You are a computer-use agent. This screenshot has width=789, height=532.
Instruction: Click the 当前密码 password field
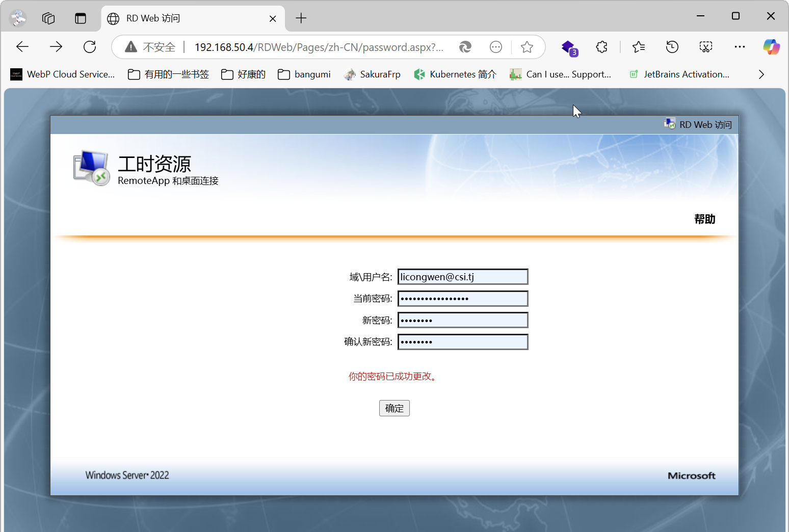(x=463, y=299)
